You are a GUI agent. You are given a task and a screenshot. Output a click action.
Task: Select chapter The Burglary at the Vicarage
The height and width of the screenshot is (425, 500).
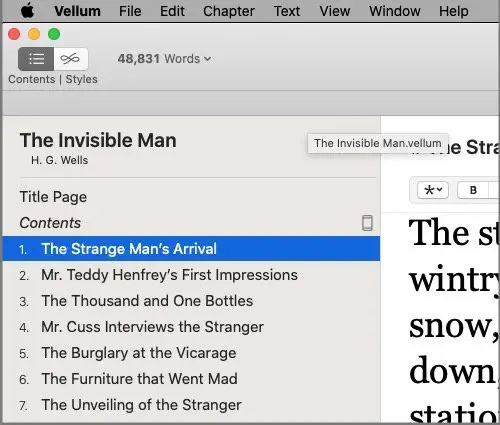(191, 353)
